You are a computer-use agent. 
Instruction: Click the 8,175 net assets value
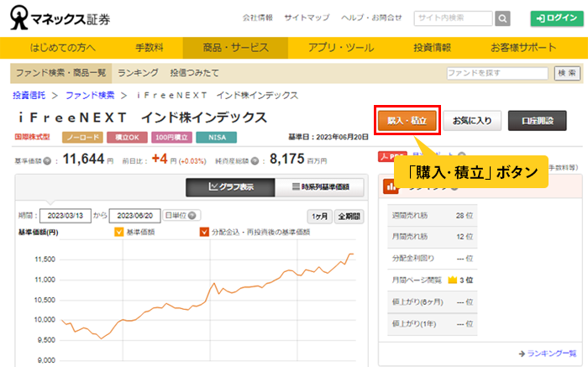pyautogui.click(x=287, y=159)
